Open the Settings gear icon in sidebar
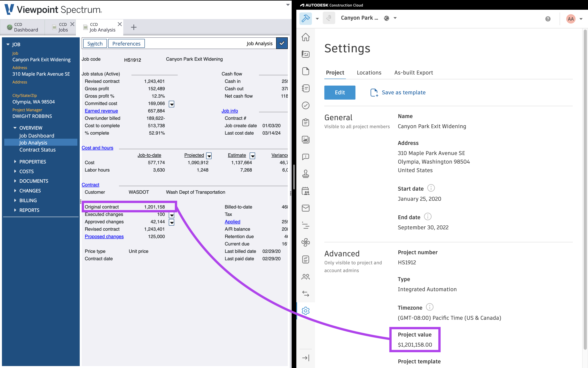The image size is (588, 368). pyautogui.click(x=305, y=311)
